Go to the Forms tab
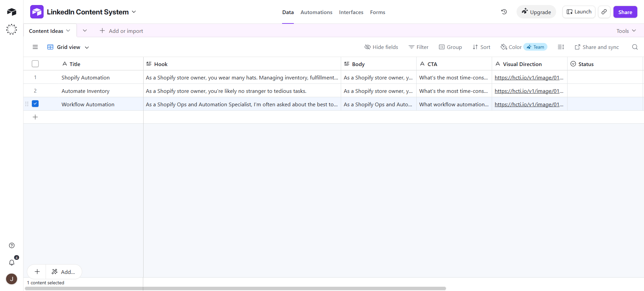 378,12
